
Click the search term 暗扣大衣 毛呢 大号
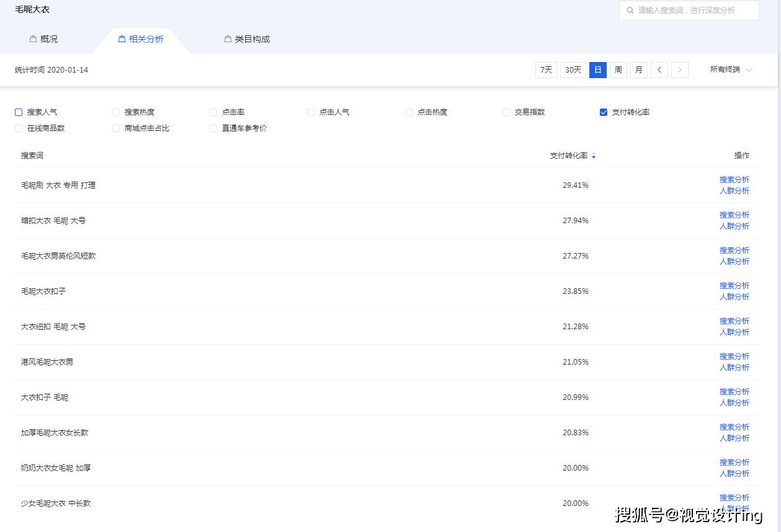click(x=53, y=221)
